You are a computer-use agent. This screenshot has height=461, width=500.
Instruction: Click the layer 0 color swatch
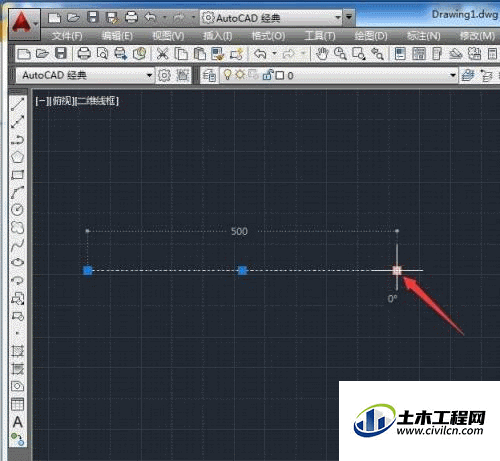(x=280, y=76)
